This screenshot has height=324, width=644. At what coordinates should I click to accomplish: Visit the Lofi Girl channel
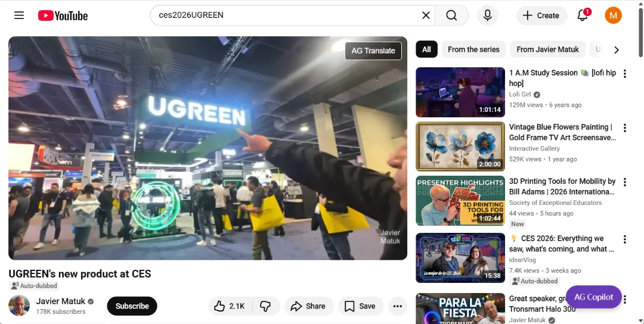520,94
